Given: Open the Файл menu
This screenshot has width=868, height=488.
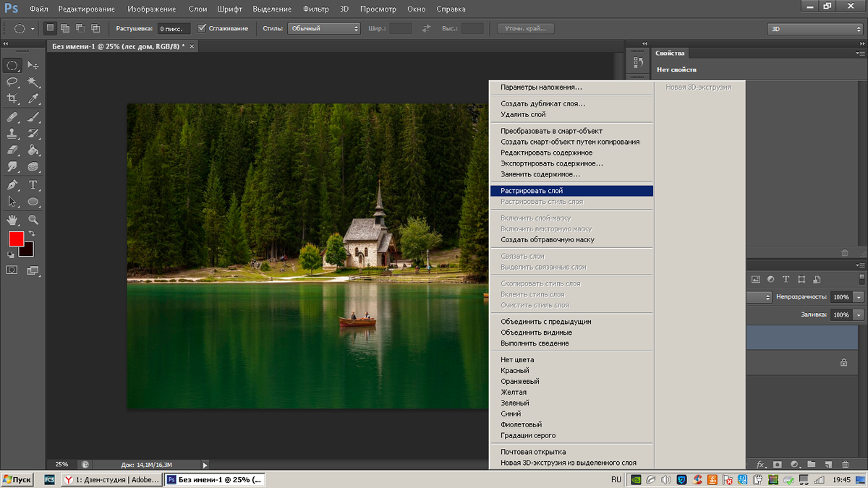Looking at the screenshot, I should tap(39, 9).
